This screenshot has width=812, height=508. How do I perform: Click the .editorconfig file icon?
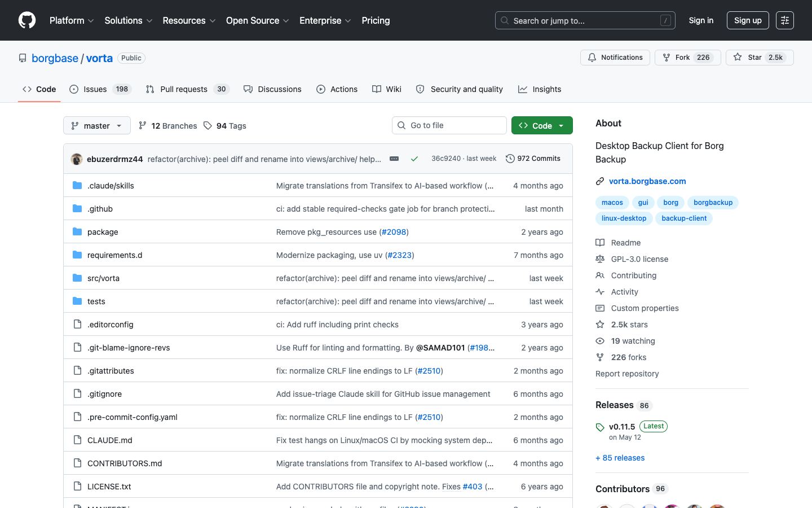(77, 324)
